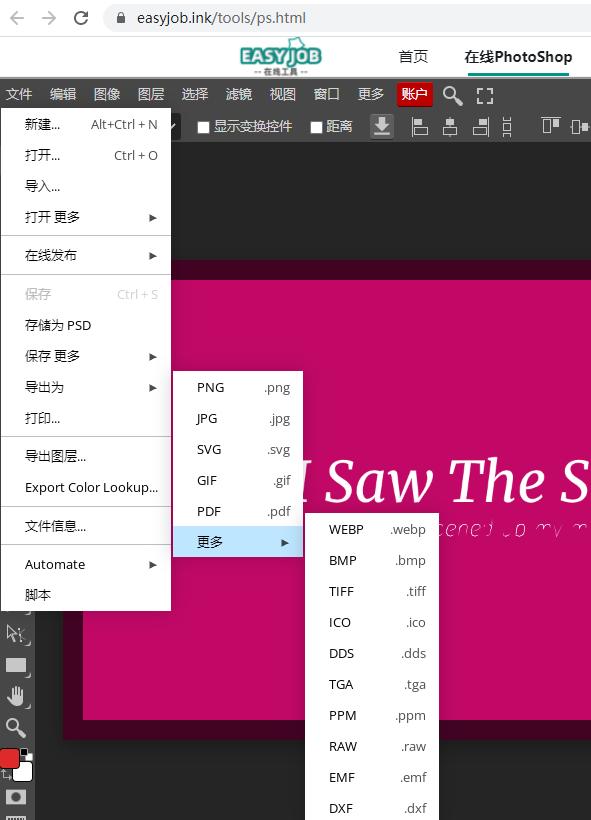The width and height of the screenshot is (591, 820).
Task: Export as PDF
Action: pos(238,511)
